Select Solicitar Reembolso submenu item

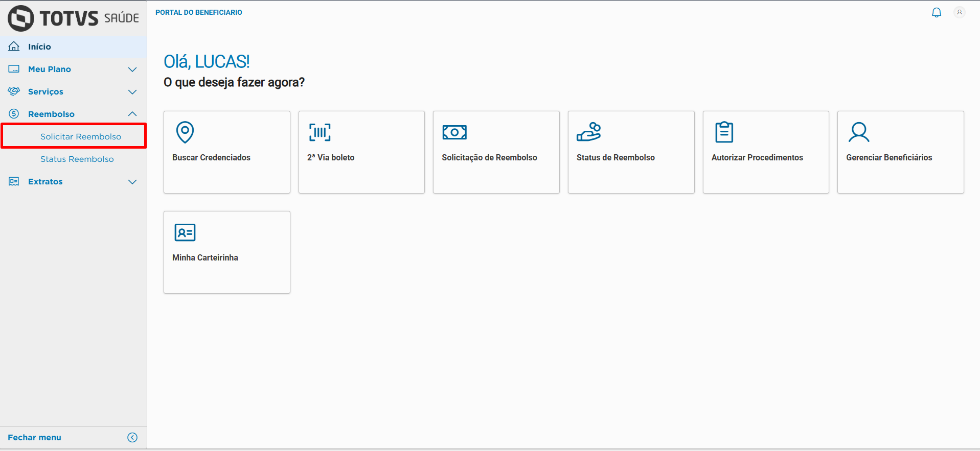pyautogui.click(x=81, y=136)
